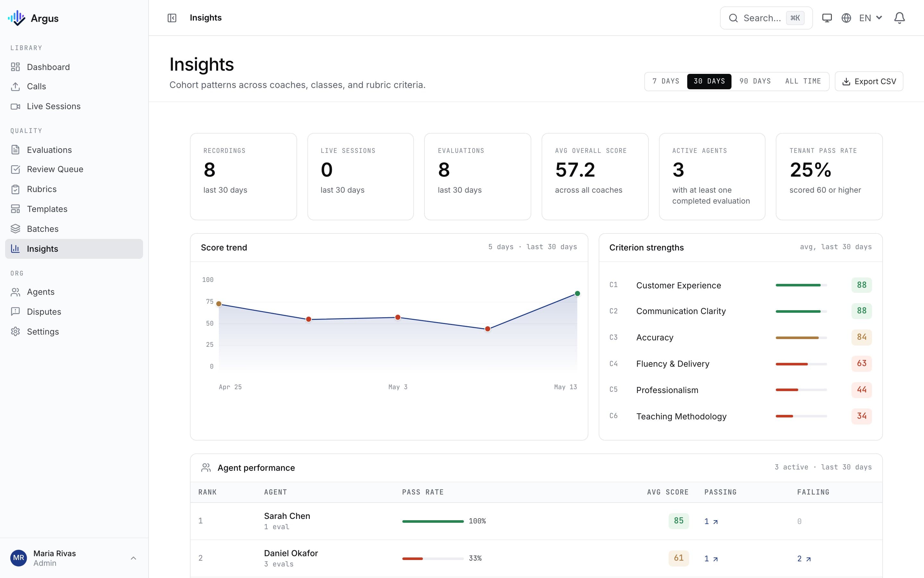Click the MR user avatar

pos(18,558)
